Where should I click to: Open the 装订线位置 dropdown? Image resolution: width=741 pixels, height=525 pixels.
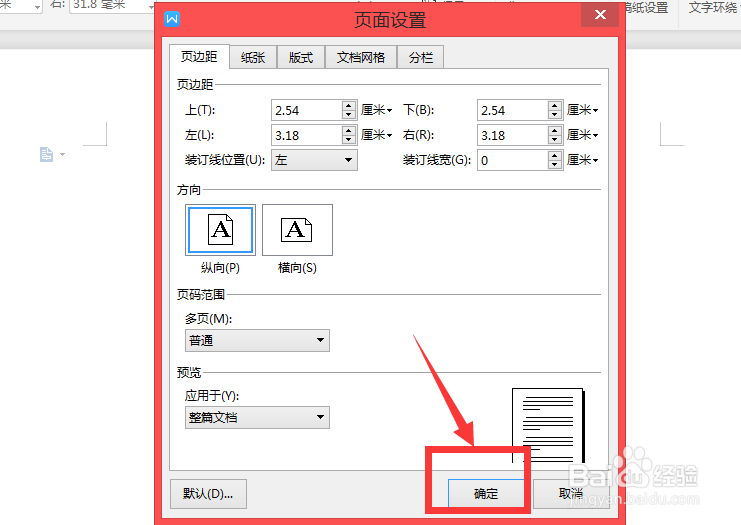(x=314, y=160)
